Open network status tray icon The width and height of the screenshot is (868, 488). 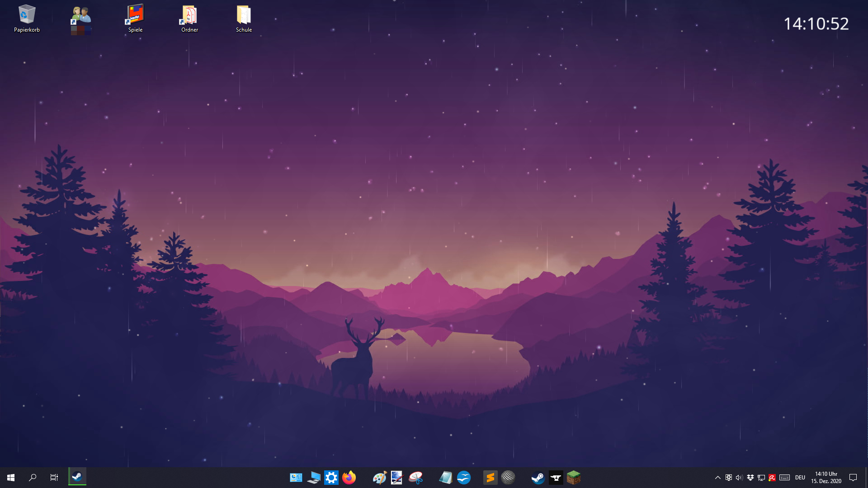[x=761, y=478]
